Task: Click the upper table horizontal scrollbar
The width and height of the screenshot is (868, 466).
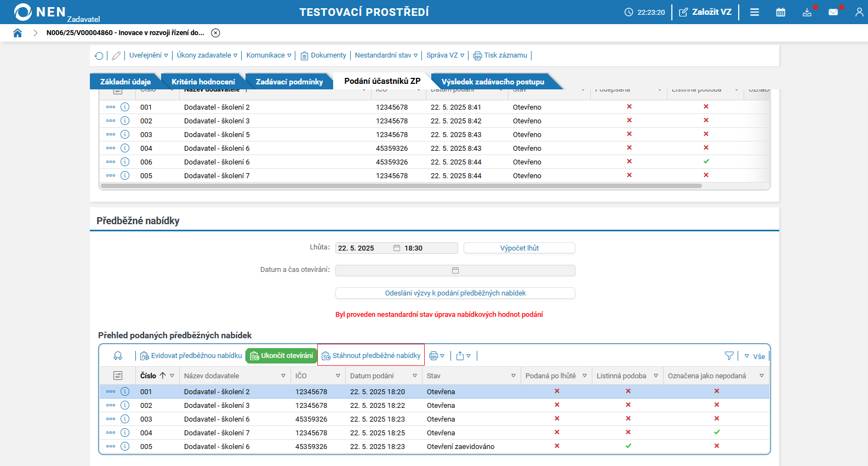Action: pyautogui.click(x=401, y=186)
